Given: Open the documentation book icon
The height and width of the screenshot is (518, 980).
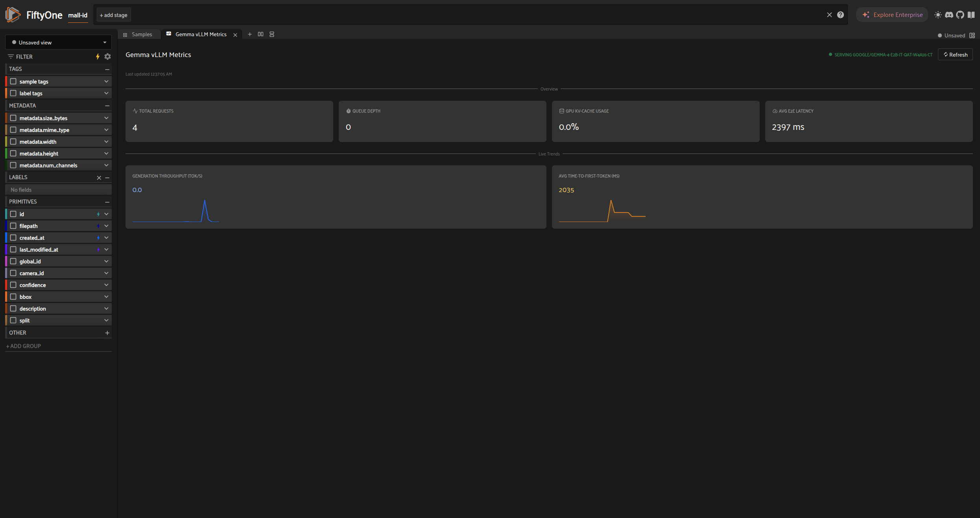Looking at the screenshot, I should (x=971, y=15).
